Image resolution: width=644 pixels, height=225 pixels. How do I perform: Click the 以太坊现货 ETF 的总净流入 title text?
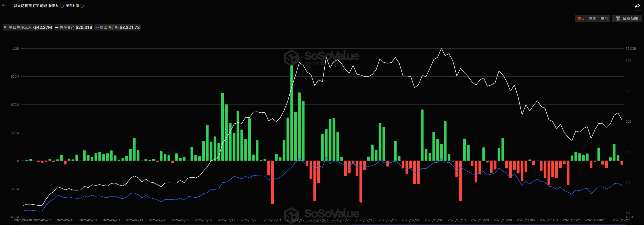pyautogui.click(x=36, y=6)
